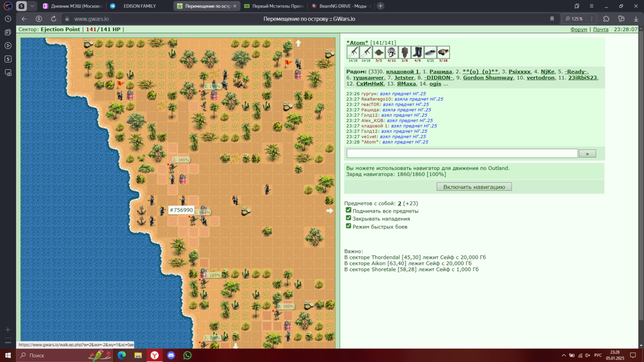Move south using the map's down arrow
644x362 pixels.
[x=235, y=345]
